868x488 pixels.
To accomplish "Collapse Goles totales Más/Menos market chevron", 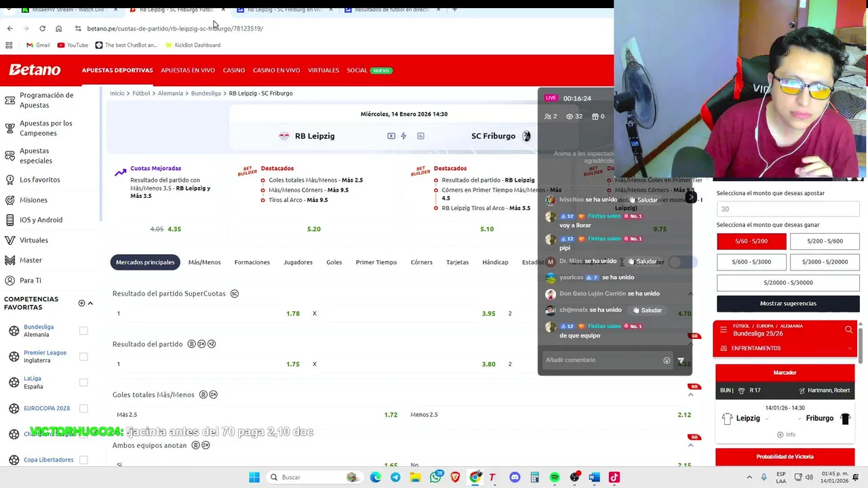I will click(x=690, y=394).
